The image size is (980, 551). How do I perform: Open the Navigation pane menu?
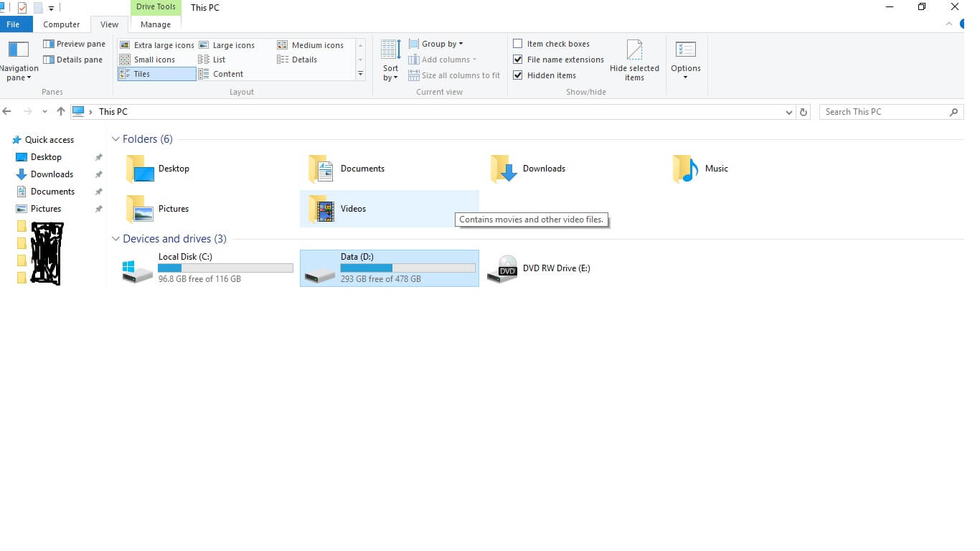pos(19,61)
